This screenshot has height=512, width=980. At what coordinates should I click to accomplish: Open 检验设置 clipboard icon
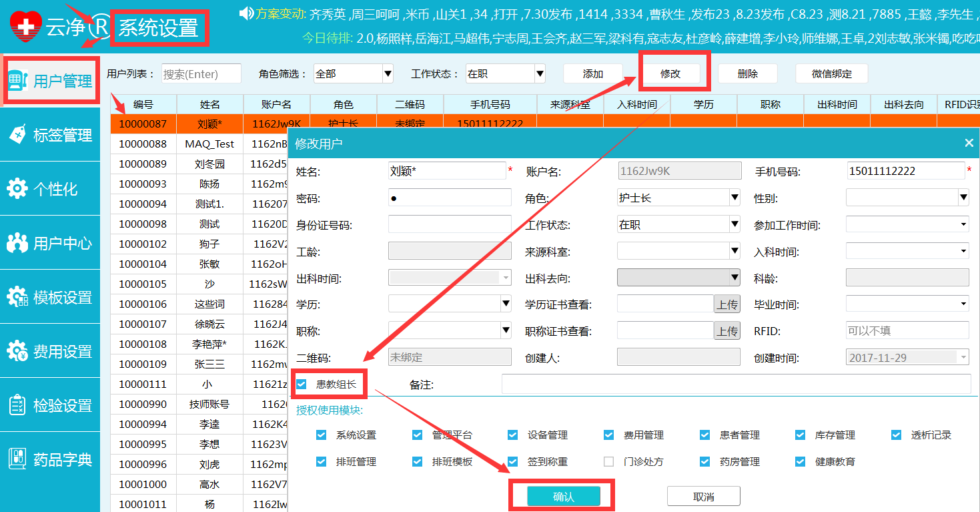18,405
